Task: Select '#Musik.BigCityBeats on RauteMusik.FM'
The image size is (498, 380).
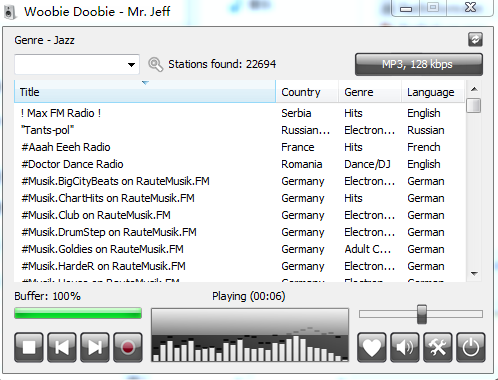Action: point(239,181)
